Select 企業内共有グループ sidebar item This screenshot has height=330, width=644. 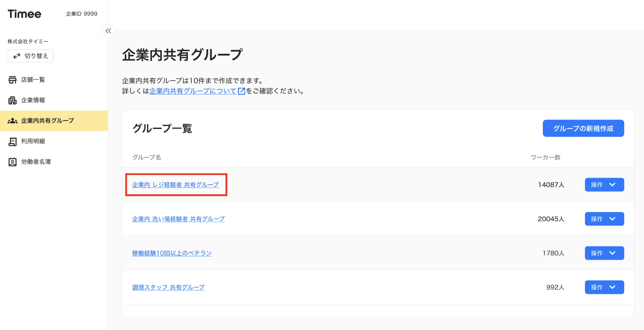(54, 121)
